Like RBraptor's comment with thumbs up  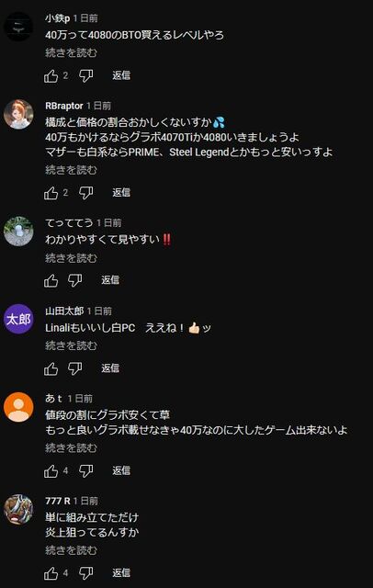[x=51, y=193]
